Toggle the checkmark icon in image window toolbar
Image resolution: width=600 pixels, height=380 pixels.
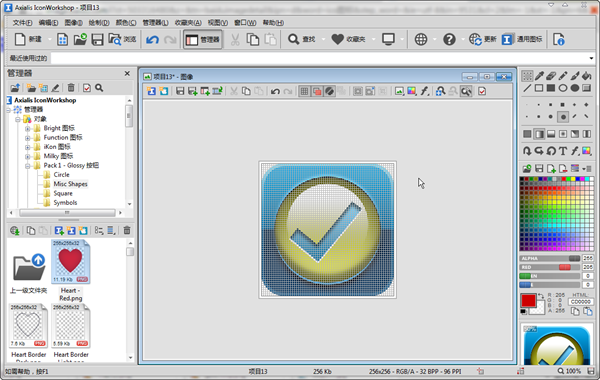(x=482, y=91)
